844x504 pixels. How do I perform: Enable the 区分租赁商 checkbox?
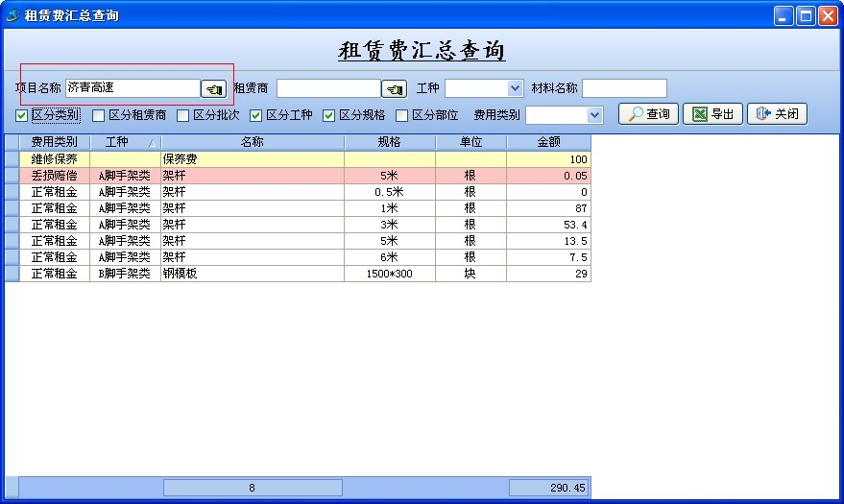click(x=98, y=116)
